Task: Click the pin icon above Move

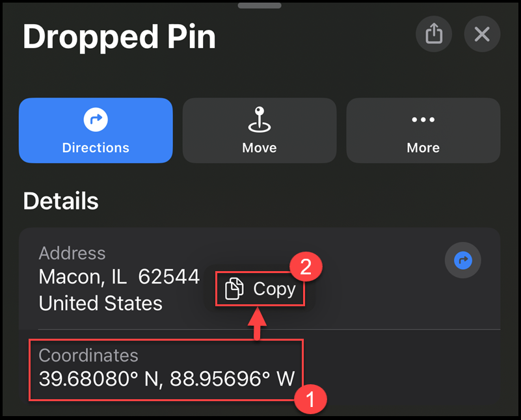Action: tap(260, 120)
